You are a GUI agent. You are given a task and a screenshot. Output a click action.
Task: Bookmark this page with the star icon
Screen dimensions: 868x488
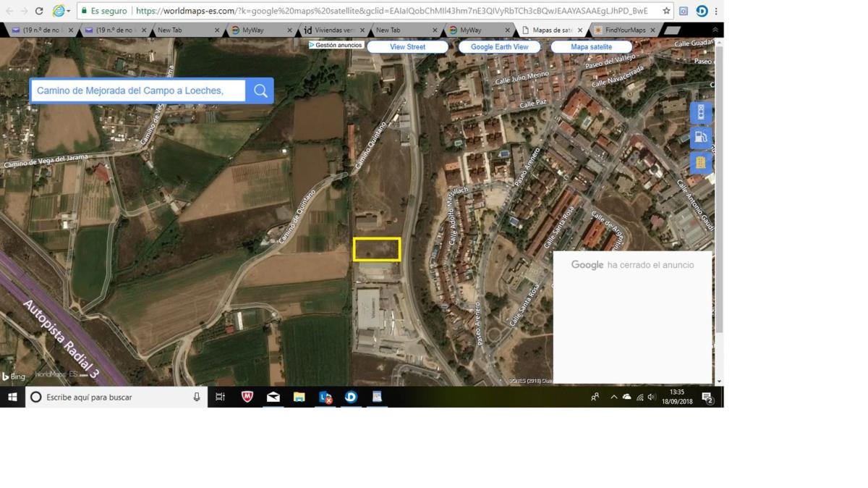666,11
